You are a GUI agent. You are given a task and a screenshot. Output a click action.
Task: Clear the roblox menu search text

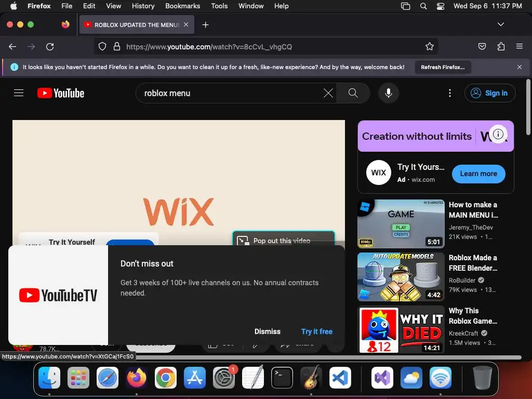point(328,93)
